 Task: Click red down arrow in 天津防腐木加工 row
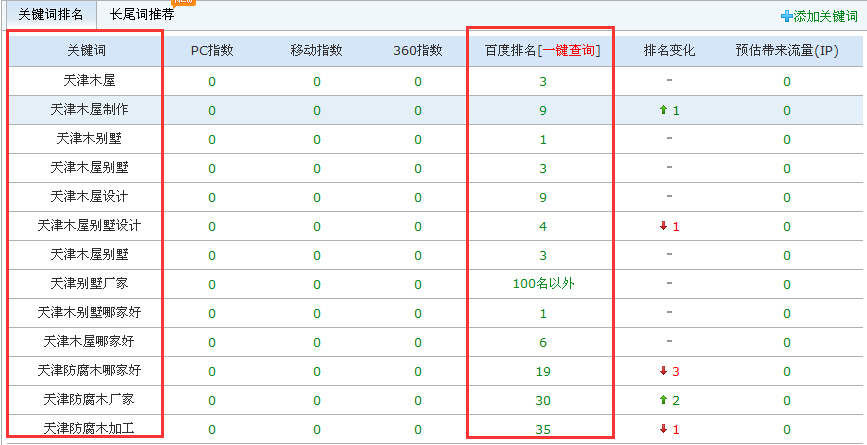click(663, 429)
